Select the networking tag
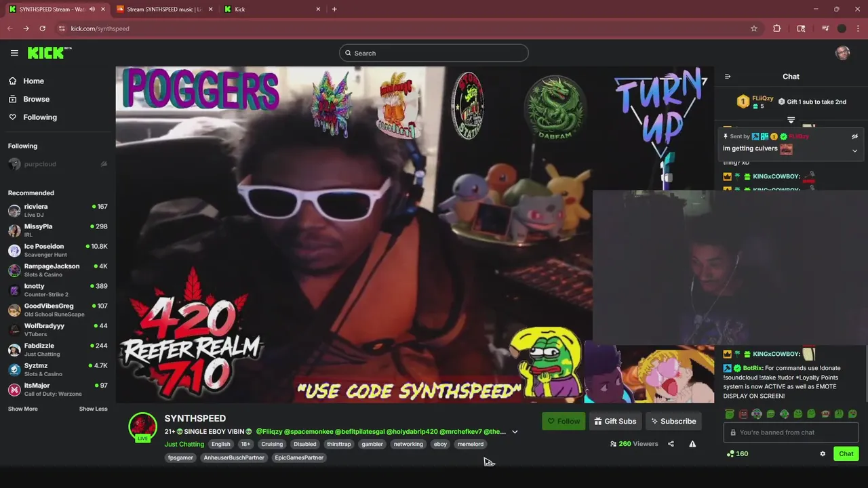This screenshot has height=488, width=868. 408,444
